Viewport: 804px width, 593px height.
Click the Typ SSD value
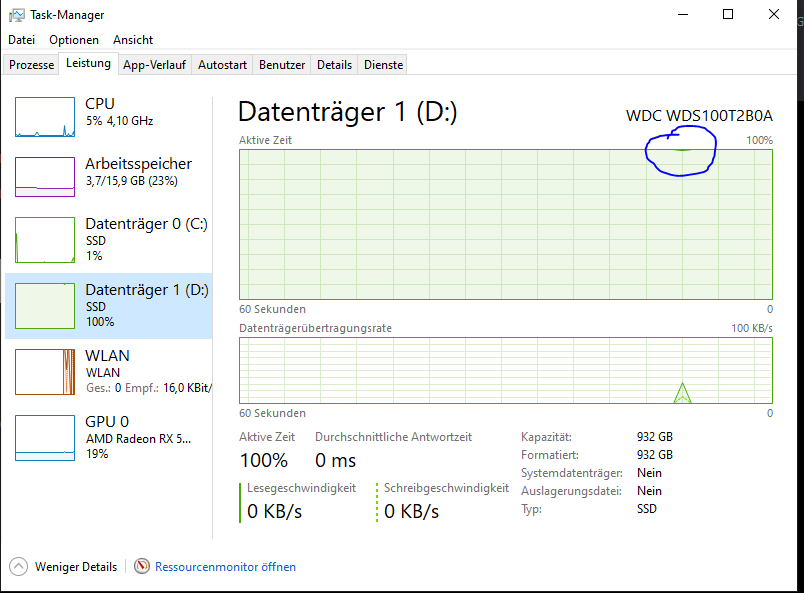click(x=647, y=509)
